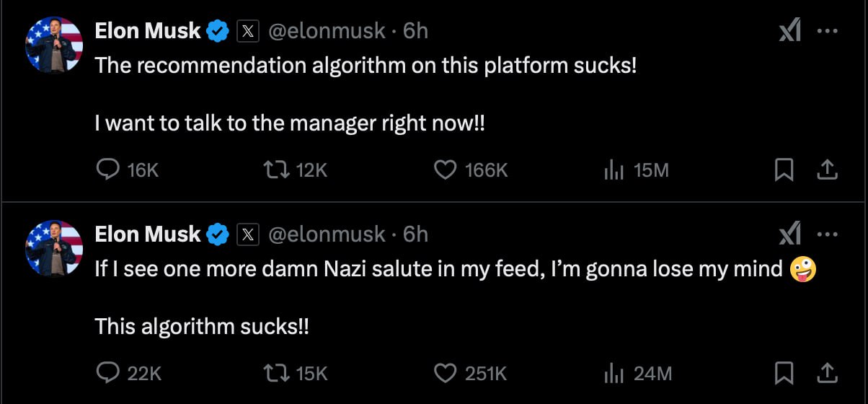This screenshot has width=868, height=404.
Task: View analytics for the 24M views post
Action: [614, 373]
